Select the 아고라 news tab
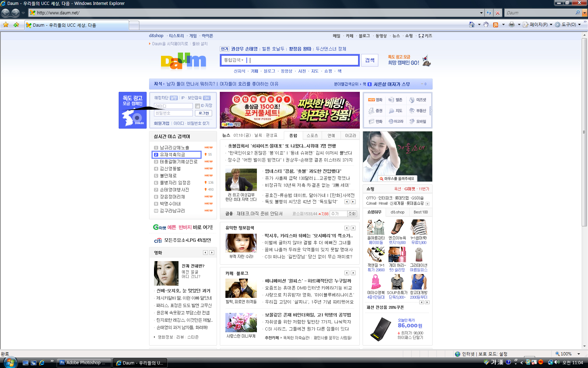Viewport: 588px width, 368px height. 350,136
